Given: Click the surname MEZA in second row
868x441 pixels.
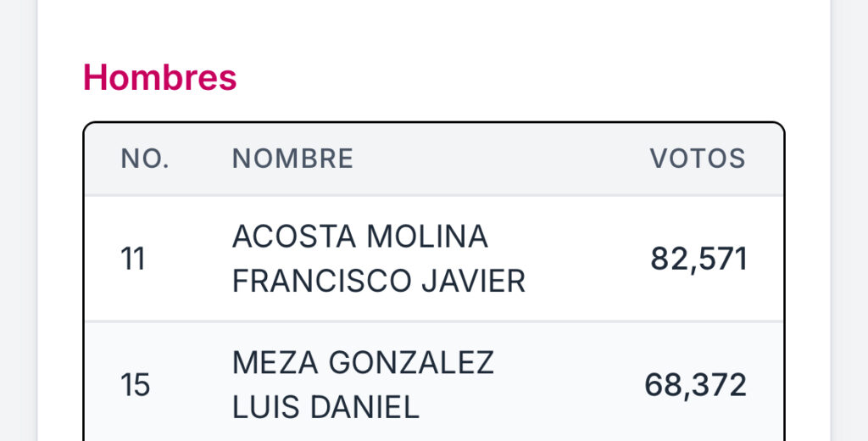Looking at the screenshot, I should tap(275, 363).
